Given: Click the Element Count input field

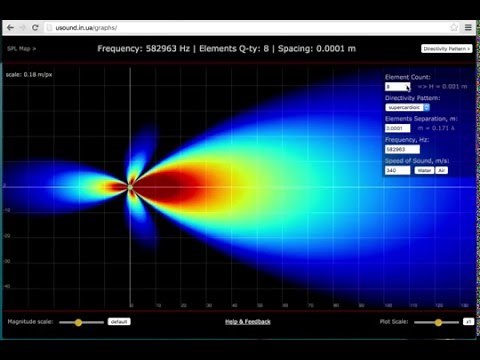Looking at the screenshot, I should click(x=398, y=87).
